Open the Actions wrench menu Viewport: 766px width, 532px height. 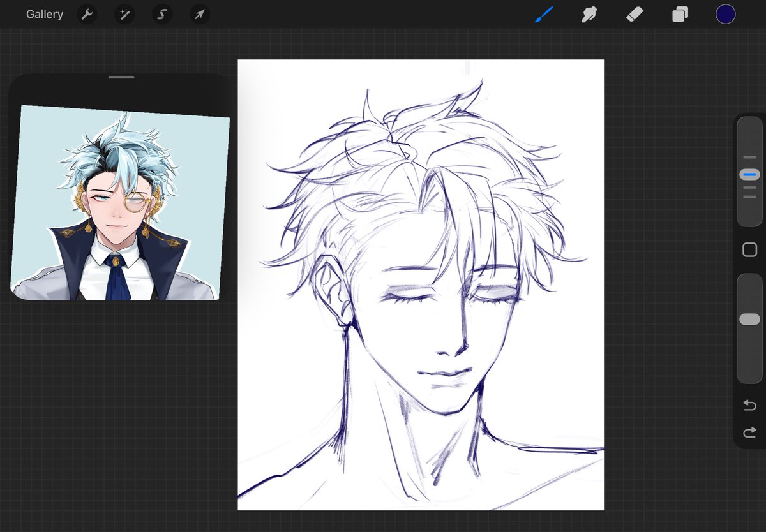tap(87, 14)
